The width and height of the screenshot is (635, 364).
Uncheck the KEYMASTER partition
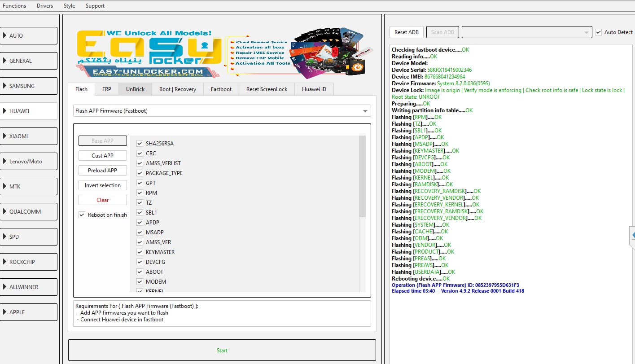click(140, 252)
